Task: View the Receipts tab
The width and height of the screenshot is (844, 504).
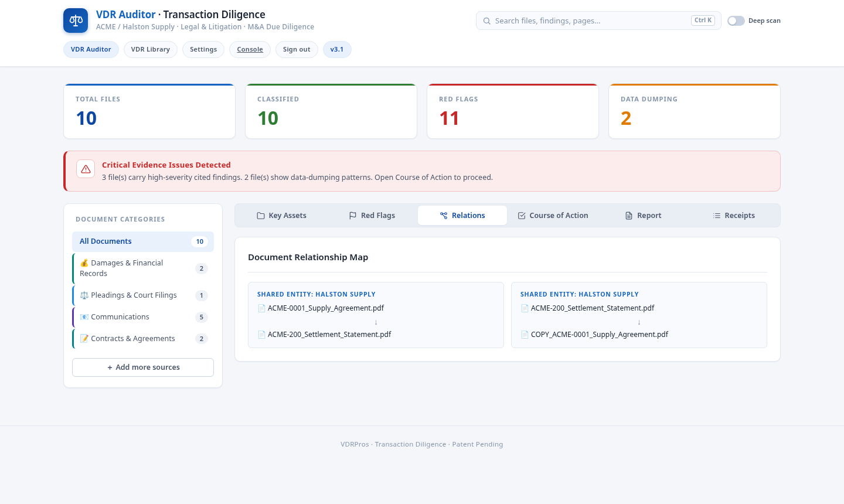Action: tap(734, 216)
